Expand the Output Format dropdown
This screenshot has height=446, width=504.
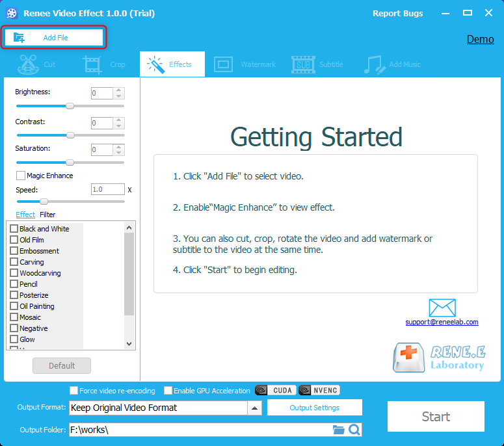[x=255, y=408]
